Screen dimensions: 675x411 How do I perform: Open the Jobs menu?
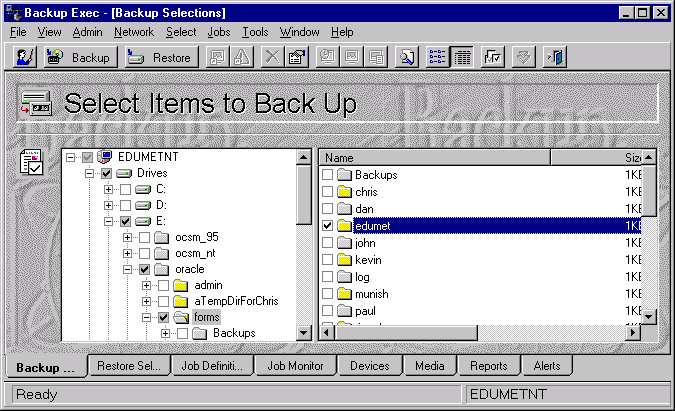[x=219, y=32]
